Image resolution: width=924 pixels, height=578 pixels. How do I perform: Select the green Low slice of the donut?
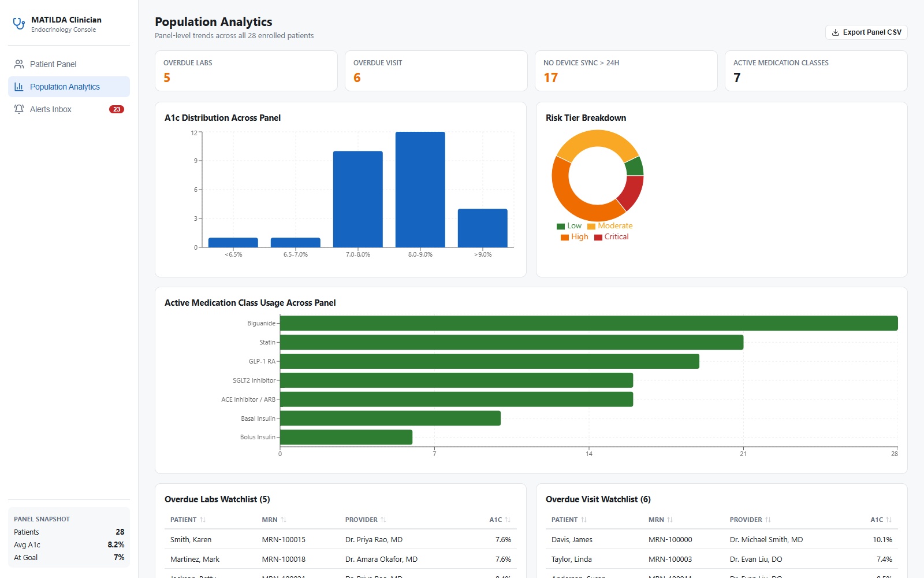635,166
